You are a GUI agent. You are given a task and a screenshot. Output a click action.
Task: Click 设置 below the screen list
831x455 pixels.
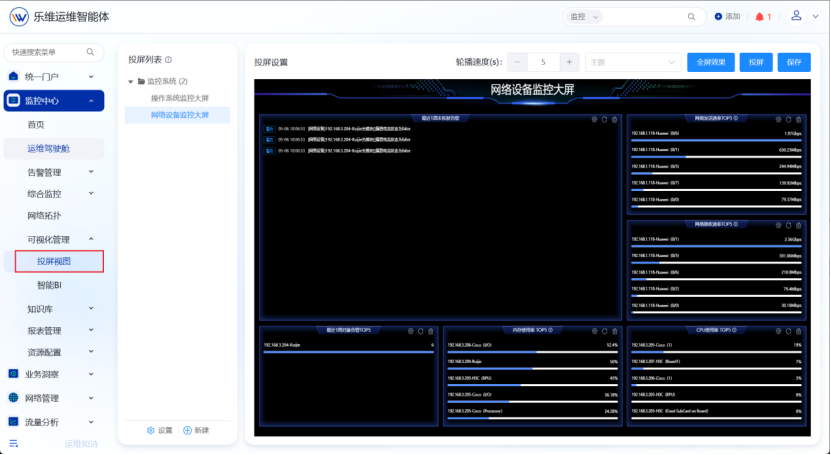tap(160, 430)
